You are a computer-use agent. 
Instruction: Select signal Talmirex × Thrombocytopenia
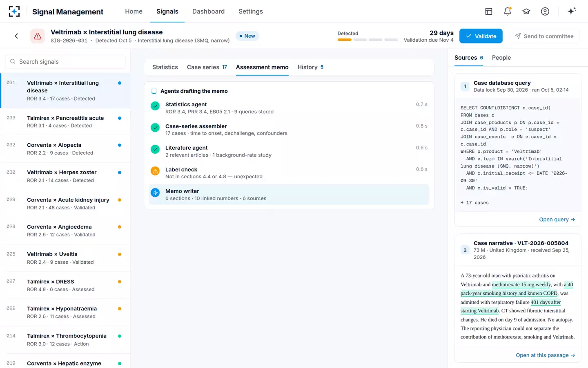(65, 340)
